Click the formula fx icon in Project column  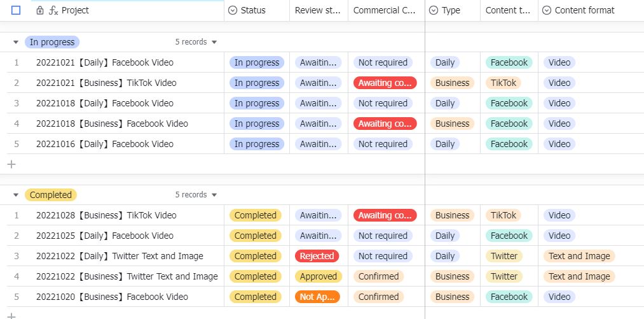pos(53,11)
